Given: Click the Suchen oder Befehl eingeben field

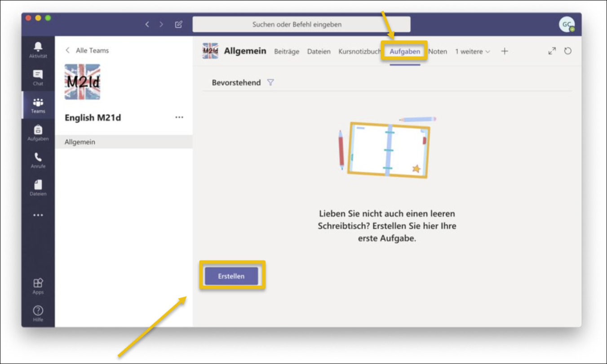Looking at the screenshot, I should (x=301, y=24).
